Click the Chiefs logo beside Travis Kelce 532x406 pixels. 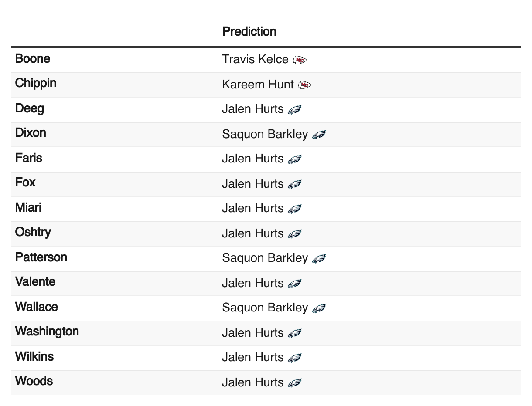(x=300, y=60)
